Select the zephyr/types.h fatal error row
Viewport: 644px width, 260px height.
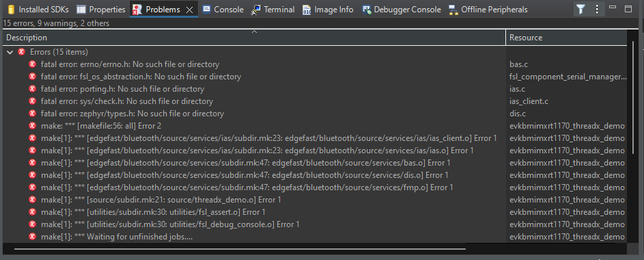pos(315,114)
